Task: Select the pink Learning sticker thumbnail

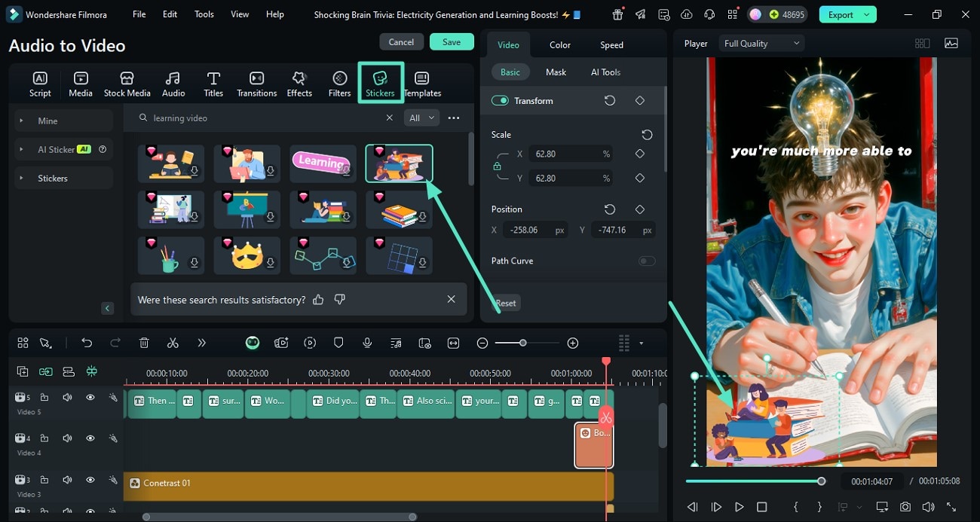Action: pos(323,163)
